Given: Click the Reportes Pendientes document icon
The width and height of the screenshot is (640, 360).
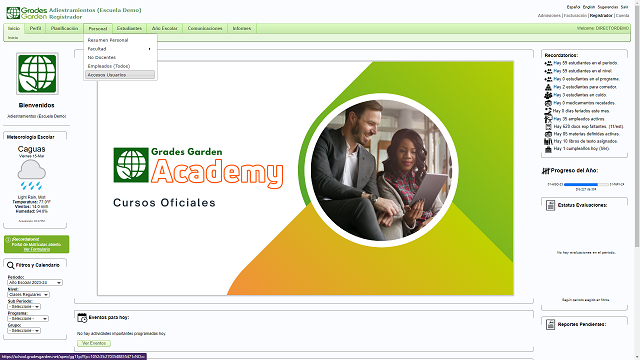Looking at the screenshot, I should pyautogui.click(x=550, y=324).
